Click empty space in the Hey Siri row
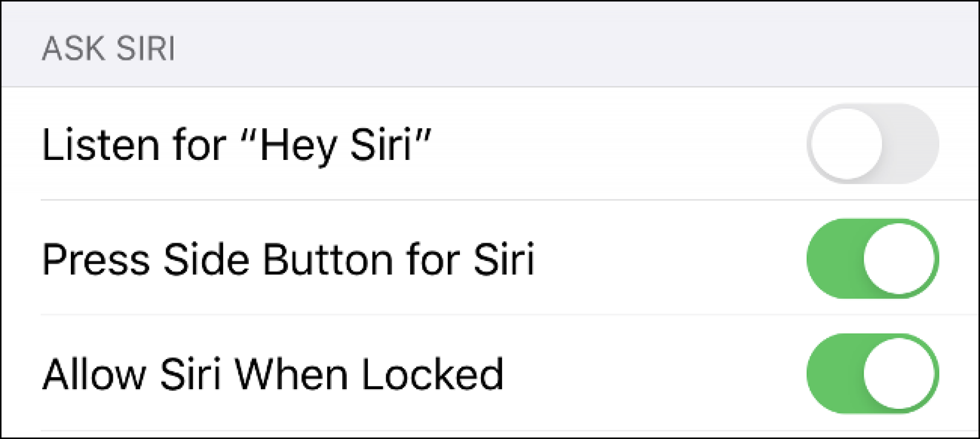Viewport: 980px width, 439px height. [x=622, y=144]
